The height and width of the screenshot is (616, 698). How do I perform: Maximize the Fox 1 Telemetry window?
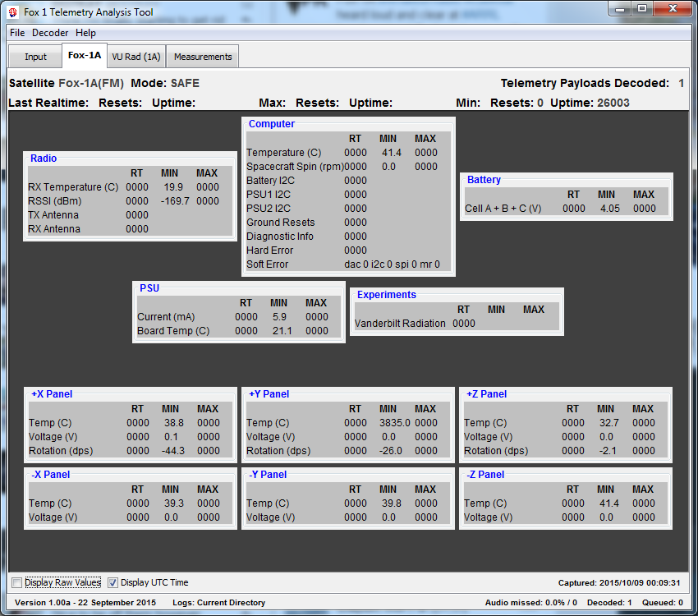(x=641, y=8)
